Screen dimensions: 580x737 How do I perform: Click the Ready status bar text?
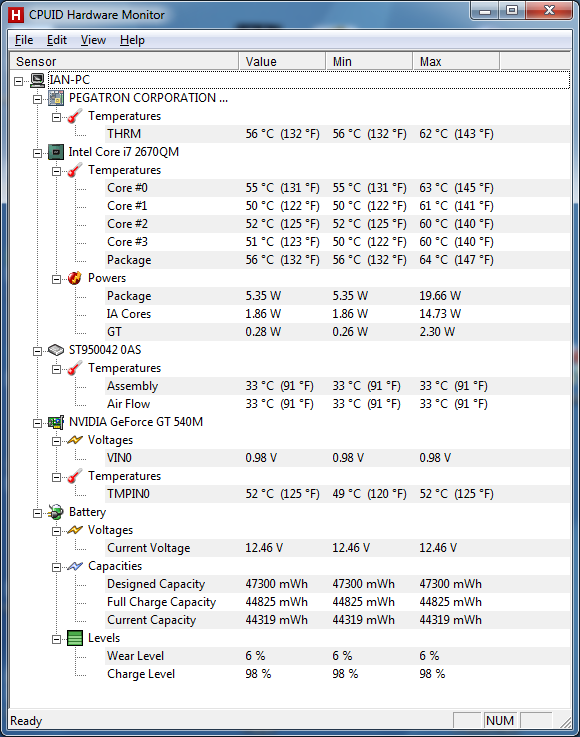pos(26,721)
